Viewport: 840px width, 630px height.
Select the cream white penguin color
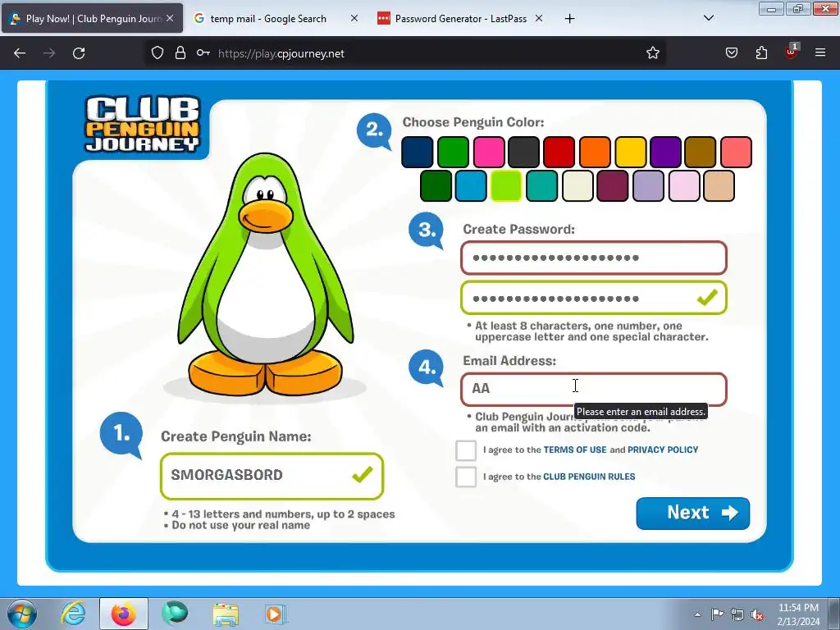pos(577,186)
